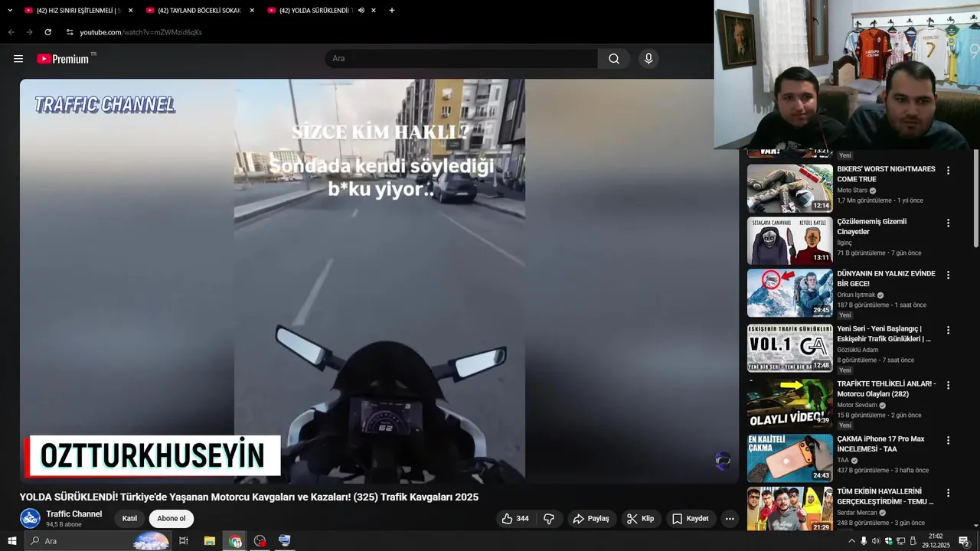Open Eskişehir Trafik Günlükleri VOL.1 thumbnail

tap(789, 348)
